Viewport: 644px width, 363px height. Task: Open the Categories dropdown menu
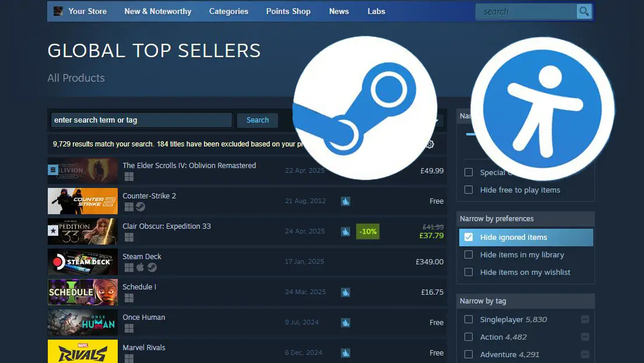point(228,11)
